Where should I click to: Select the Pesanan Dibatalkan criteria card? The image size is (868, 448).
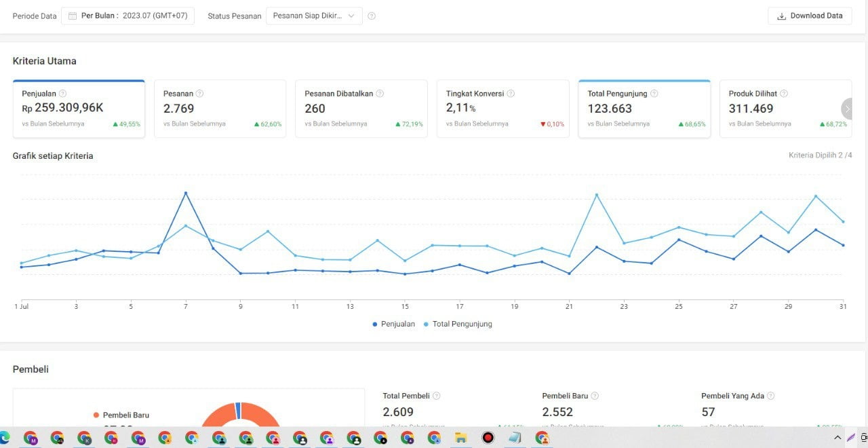click(x=361, y=109)
